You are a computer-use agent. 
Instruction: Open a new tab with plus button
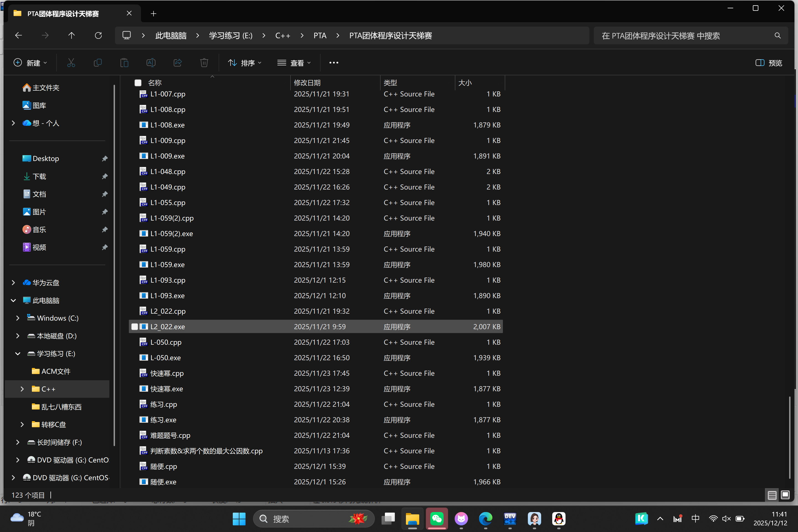click(x=153, y=14)
